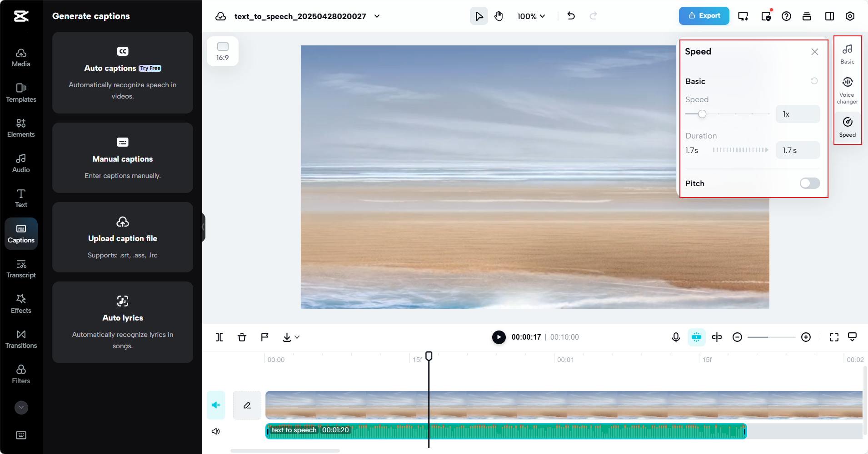868x454 pixels.
Task: Export the project
Action: 704,16
